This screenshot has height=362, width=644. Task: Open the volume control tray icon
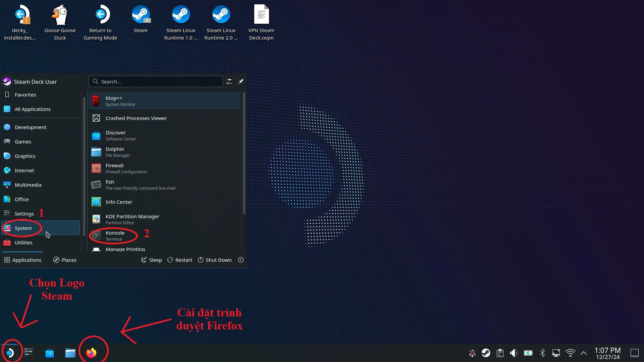click(514, 353)
